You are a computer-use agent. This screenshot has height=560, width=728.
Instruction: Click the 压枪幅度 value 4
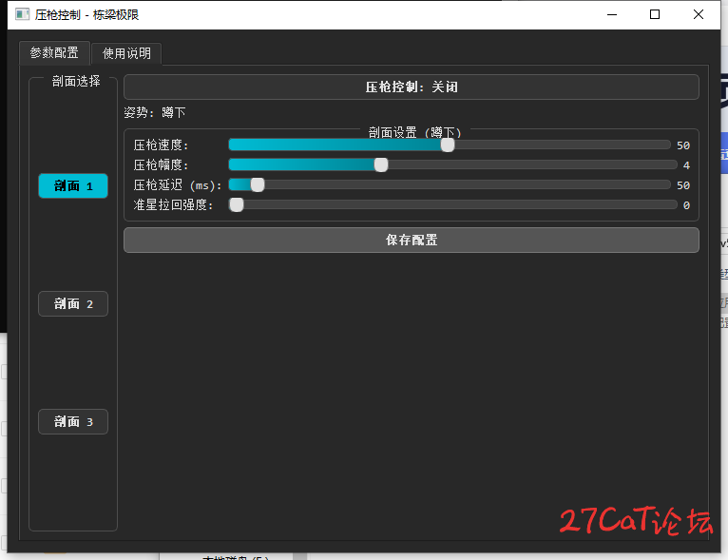point(686,165)
